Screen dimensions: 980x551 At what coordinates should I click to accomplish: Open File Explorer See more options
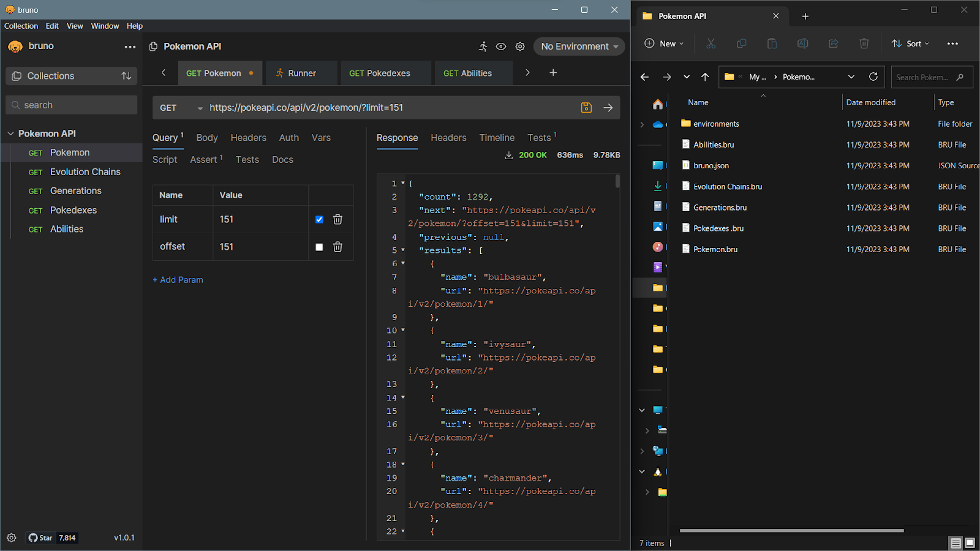(x=952, y=43)
